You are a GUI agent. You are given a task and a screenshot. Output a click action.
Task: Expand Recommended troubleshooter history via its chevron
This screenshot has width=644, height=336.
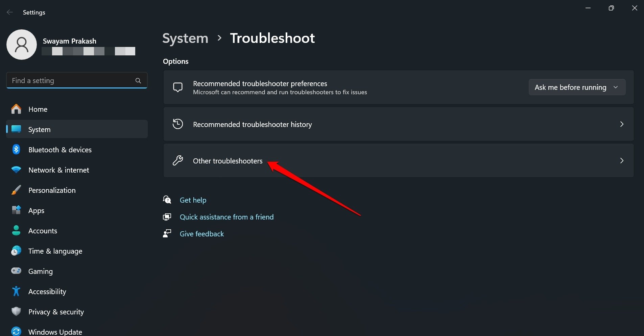(x=622, y=124)
